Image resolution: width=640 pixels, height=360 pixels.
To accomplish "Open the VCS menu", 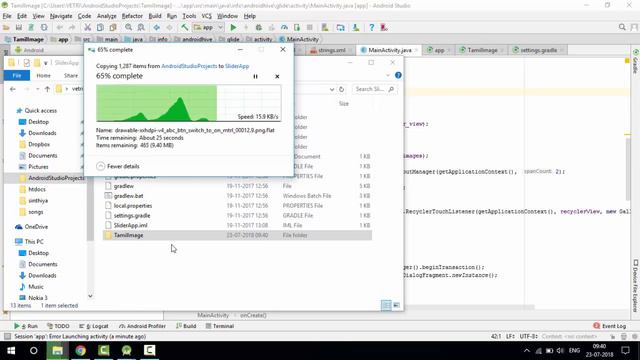I will point(207,16).
